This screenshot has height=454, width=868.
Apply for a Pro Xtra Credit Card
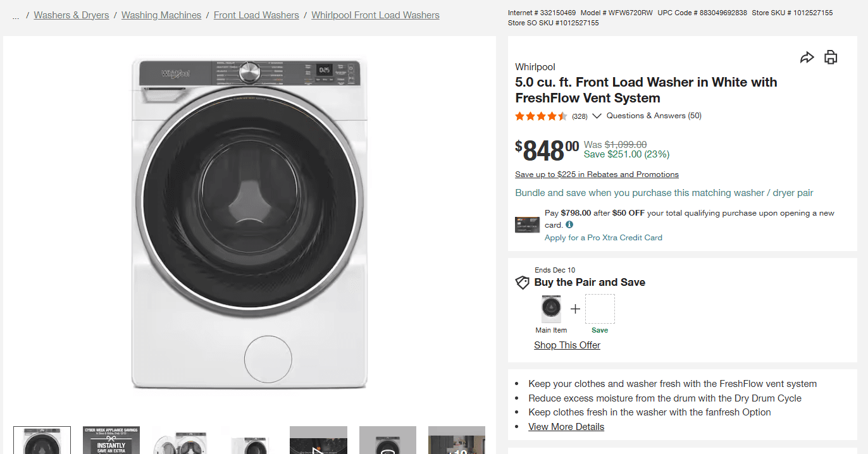[x=603, y=237]
